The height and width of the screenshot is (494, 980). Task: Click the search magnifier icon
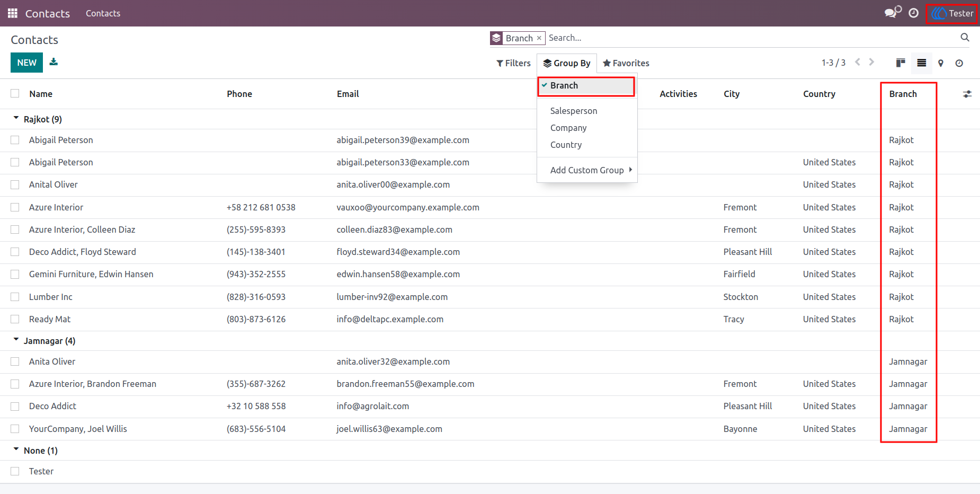965,38
